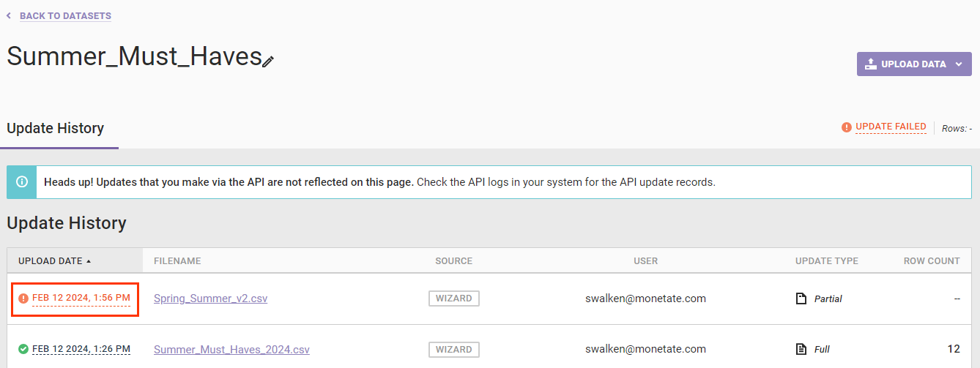Viewport: 980px width, 368px height.
Task: Go back via Back to Datasets link
Action: pyautogui.click(x=65, y=16)
